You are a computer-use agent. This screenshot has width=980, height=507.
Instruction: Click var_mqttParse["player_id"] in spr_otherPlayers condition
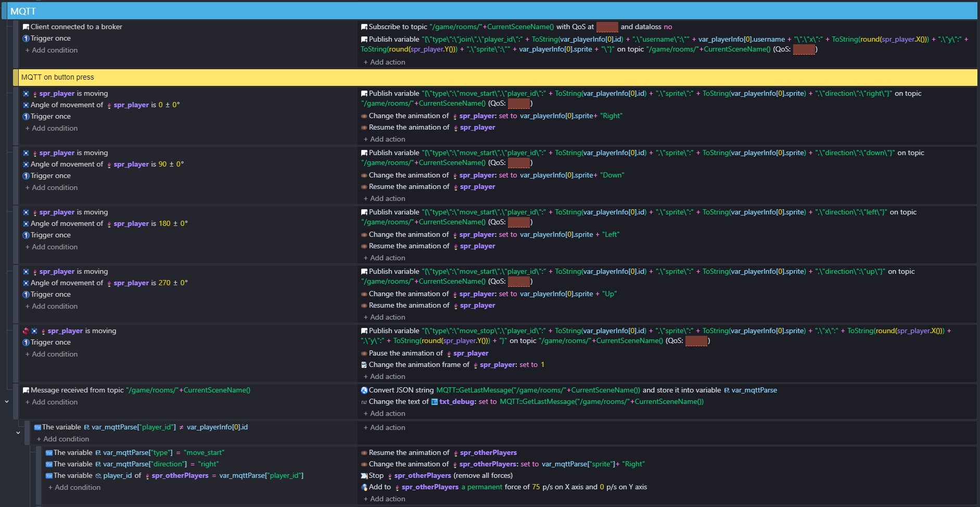(261, 476)
